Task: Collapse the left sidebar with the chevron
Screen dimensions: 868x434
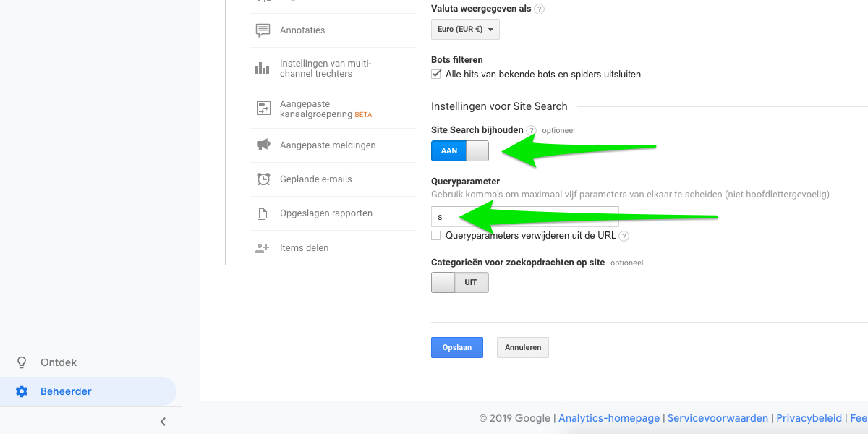Action: click(163, 422)
